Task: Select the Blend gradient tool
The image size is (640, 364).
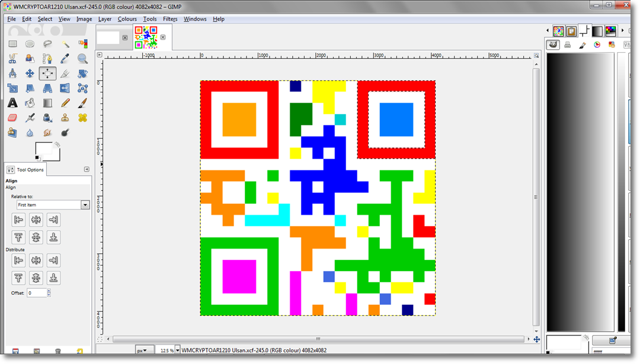Action: [47, 103]
